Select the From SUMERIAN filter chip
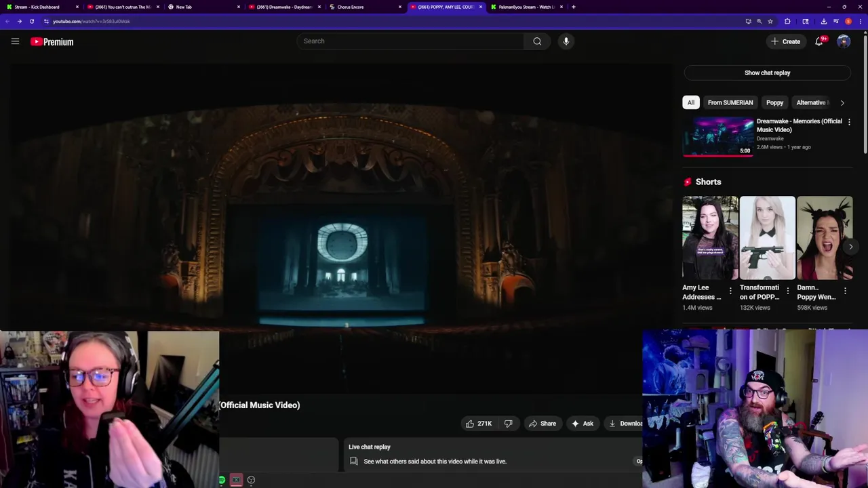868x488 pixels. tap(730, 102)
